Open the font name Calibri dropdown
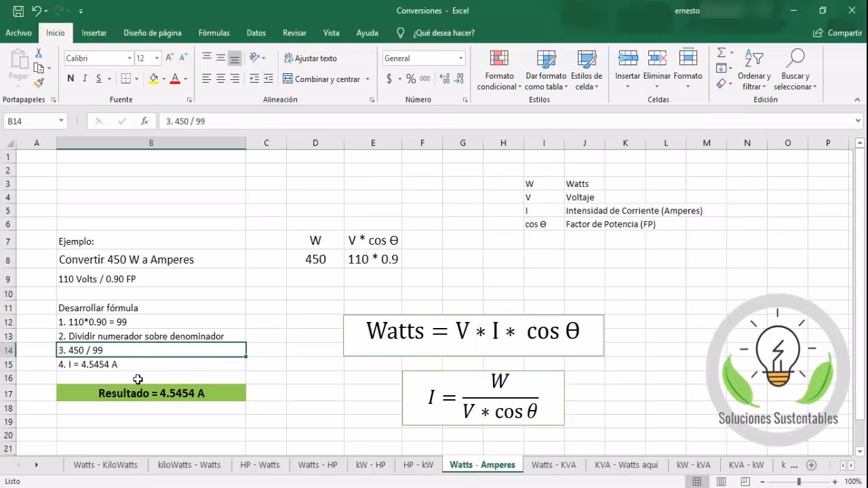868x488 pixels. pyautogui.click(x=130, y=58)
